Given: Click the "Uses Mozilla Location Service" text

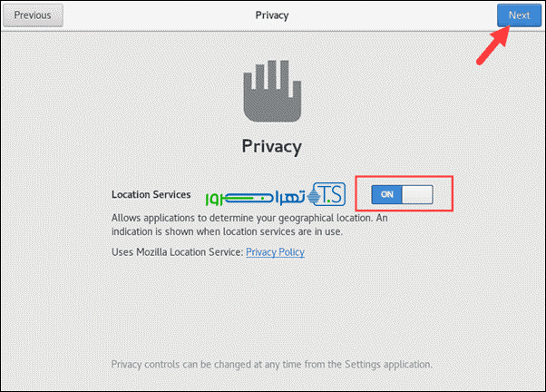Looking at the screenshot, I should 177,252.
